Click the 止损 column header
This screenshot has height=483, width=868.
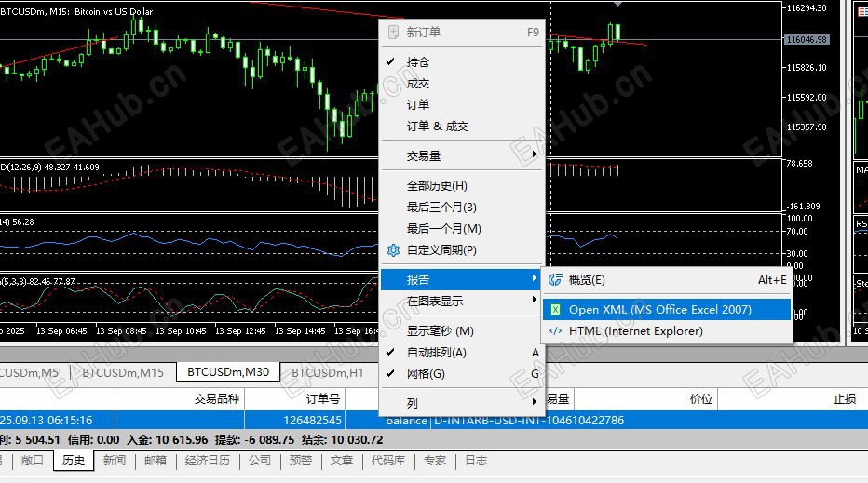coord(790,399)
